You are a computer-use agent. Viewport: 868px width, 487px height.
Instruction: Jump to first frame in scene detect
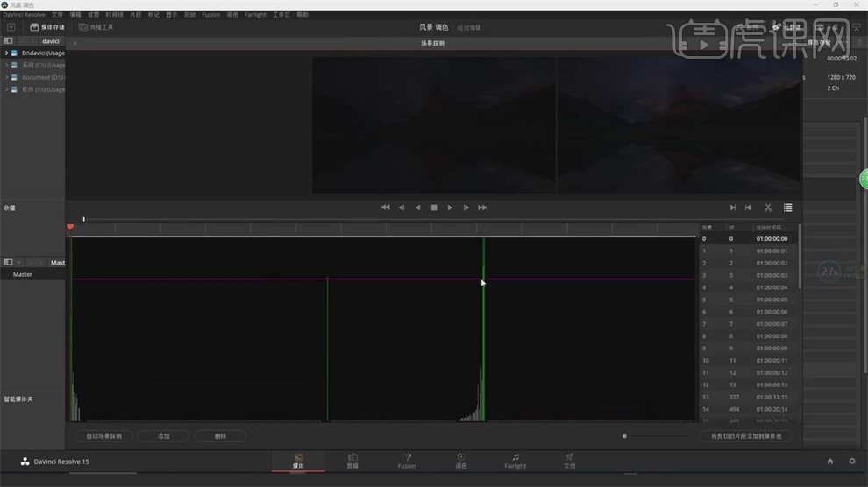click(385, 208)
